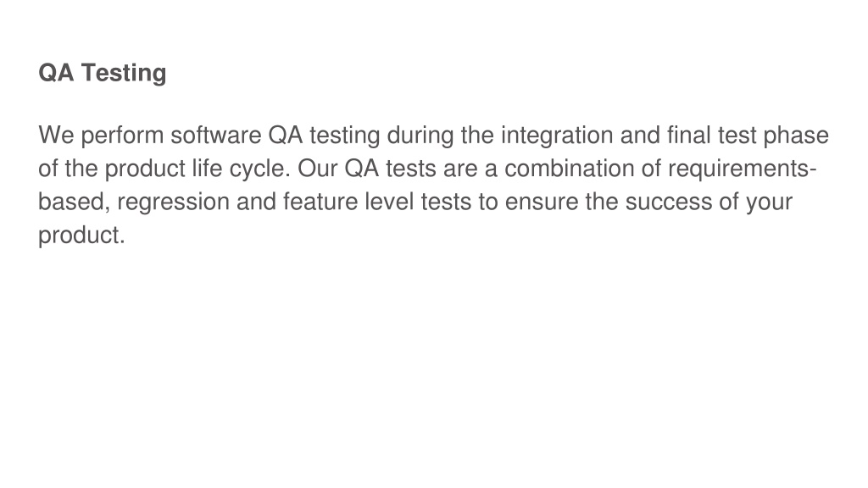Click the word "regression" in the paragraph
The height and width of the screenshot is (488, 868).
pyautogui.click(x=173, y=202)
